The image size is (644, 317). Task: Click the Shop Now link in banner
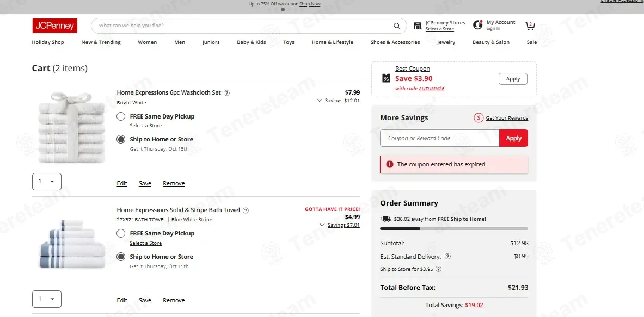(310, 4)
